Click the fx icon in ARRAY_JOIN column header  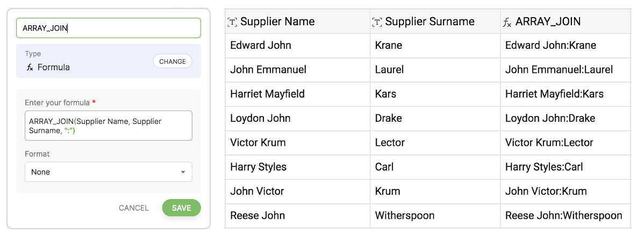click(507, 22)
